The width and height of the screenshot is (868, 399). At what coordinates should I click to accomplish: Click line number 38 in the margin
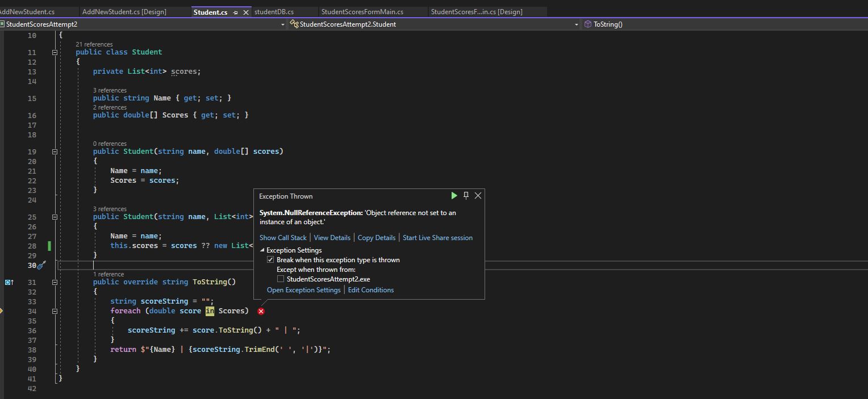[x=32, y=350]
